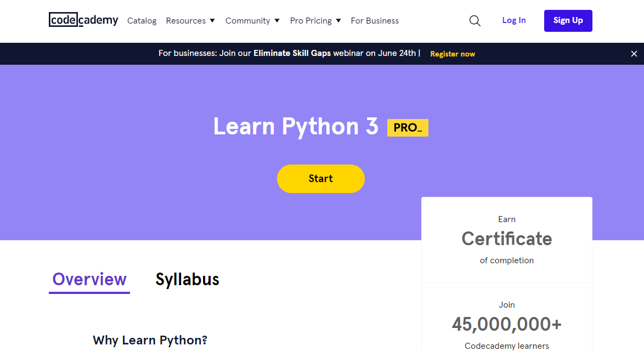This screenshot has height=351, width=644.
Task: Open the For Business page
Action: (x=375, y=21)
